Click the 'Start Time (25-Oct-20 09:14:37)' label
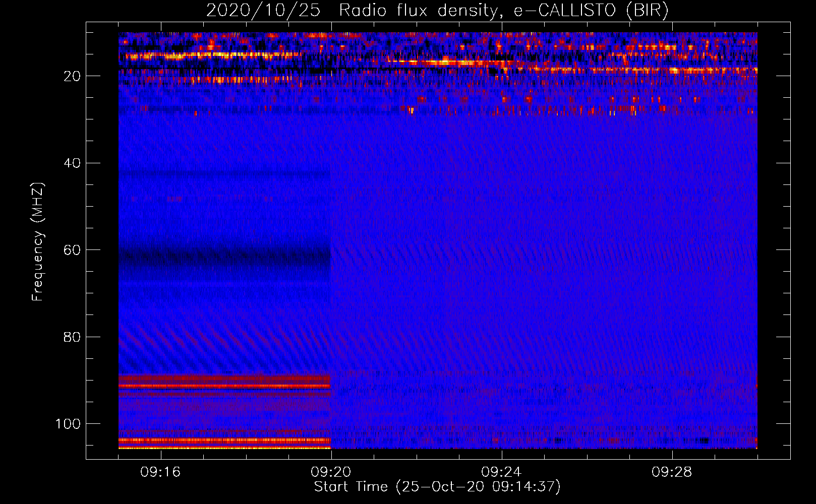This screenshot has height=504, width=816. click(437, 487)
